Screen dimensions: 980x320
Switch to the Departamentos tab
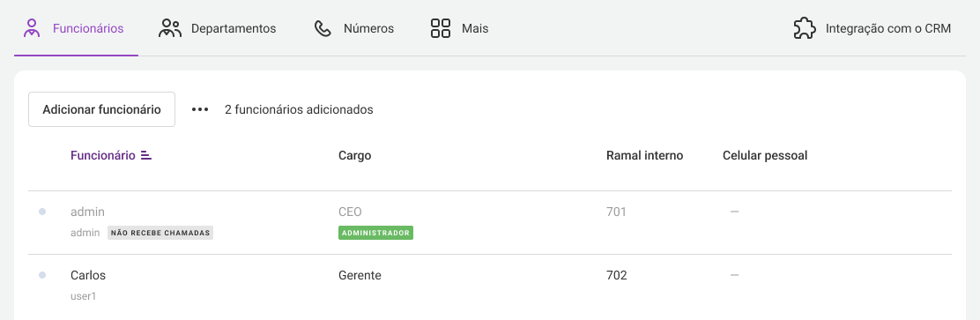pyautogui.click(x=217, y=28)
